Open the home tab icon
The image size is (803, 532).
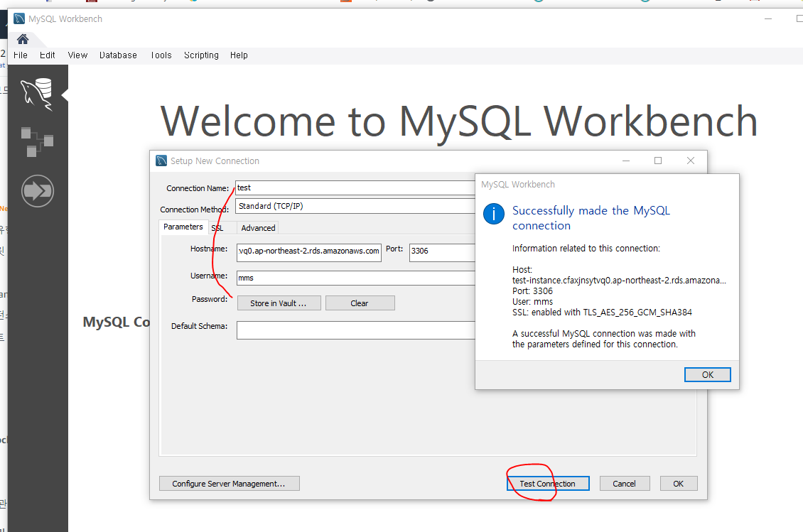click(23, 39)
